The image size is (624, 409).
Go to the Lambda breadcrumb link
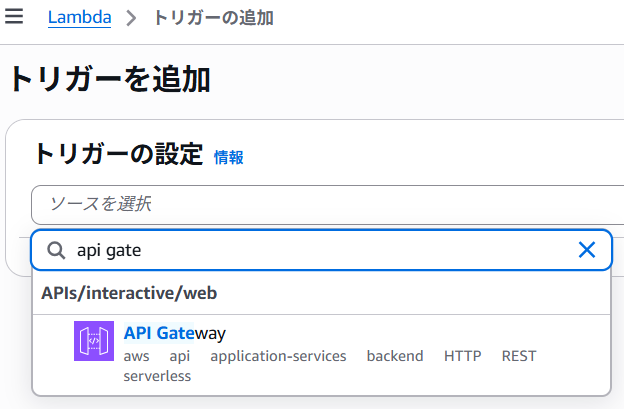pyautogui.click(x=80, y=18)
